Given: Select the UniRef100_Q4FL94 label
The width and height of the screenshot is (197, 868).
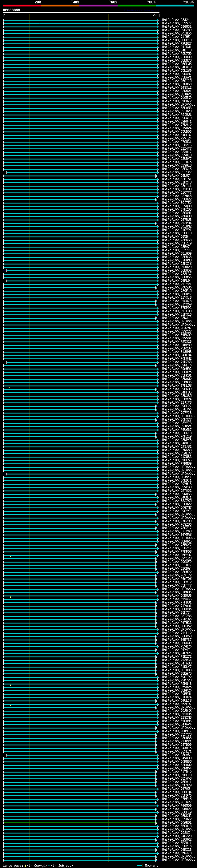Looking at the screenshot, I should tap(176, 281).
